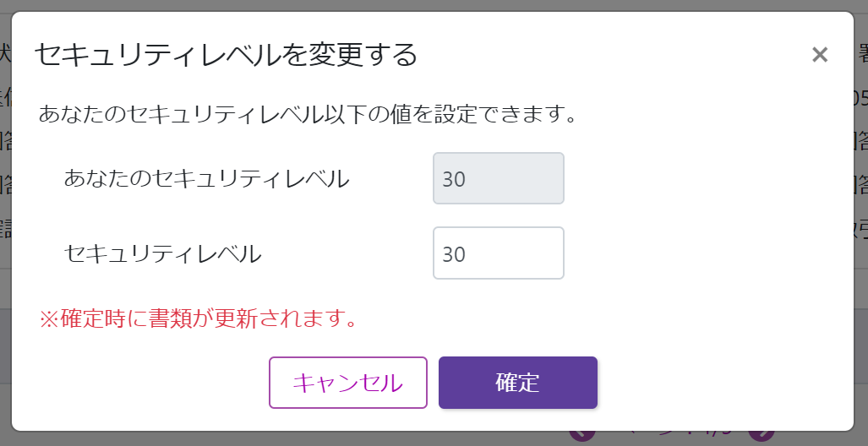Click the page indicator text between the arrows
868x446 pixels.
[x=672, y=438]
